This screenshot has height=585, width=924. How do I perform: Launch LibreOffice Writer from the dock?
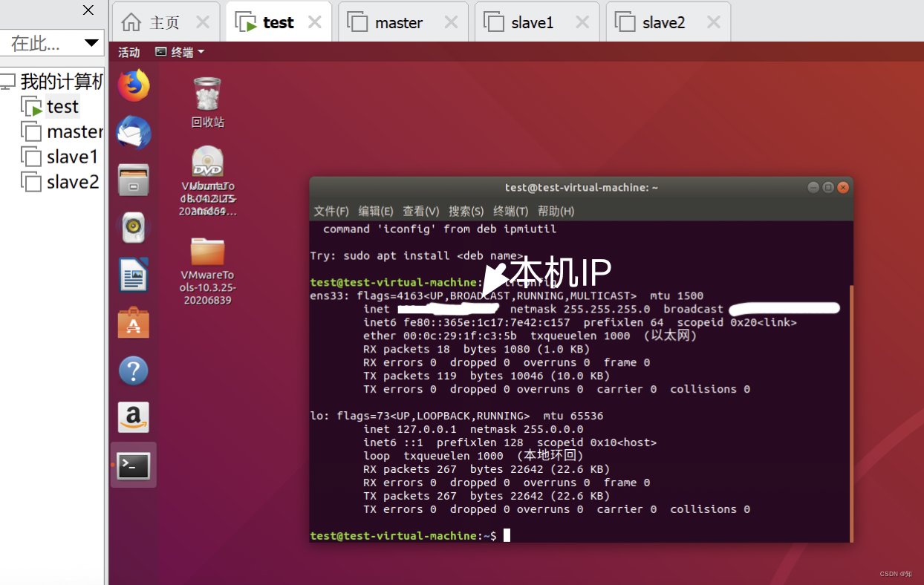tap(134, 275)
